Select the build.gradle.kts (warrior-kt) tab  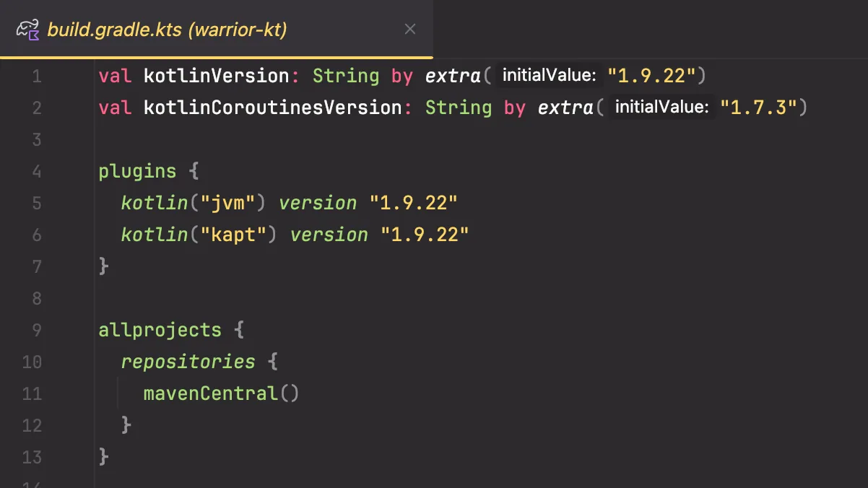point(217,30)
